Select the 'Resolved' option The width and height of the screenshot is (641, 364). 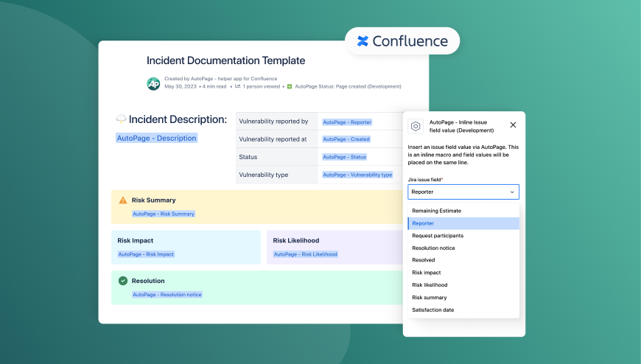click(x=463, y=259)
